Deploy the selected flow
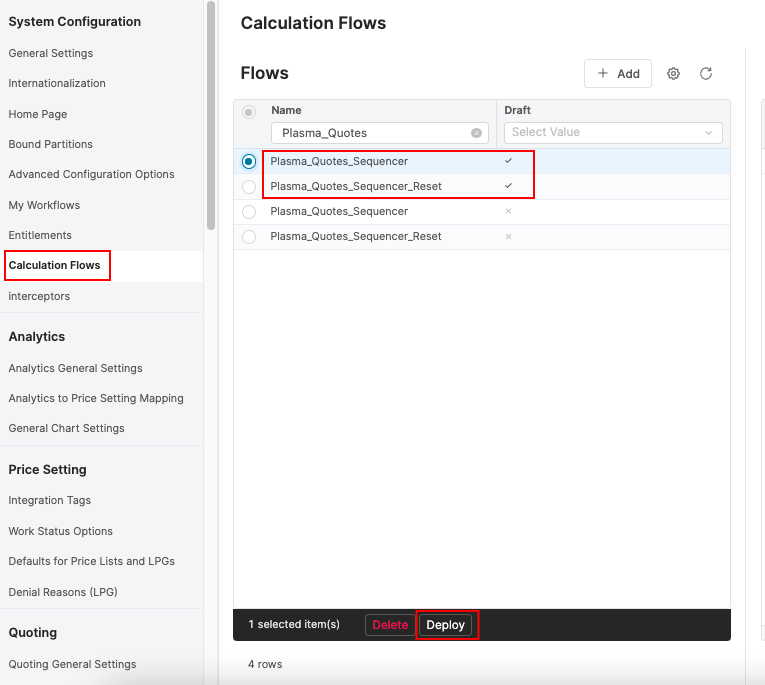Viewport: 765px width, 685px height. (x=446, y=625)
